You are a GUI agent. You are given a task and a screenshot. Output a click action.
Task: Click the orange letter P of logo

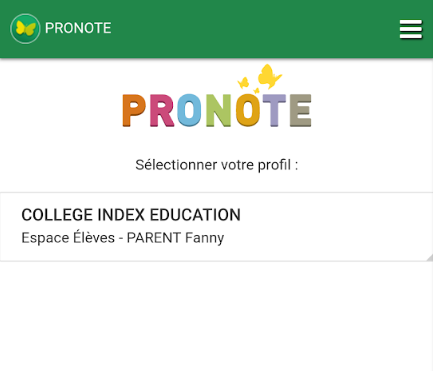pyautogui.click(x=134, y=110)
